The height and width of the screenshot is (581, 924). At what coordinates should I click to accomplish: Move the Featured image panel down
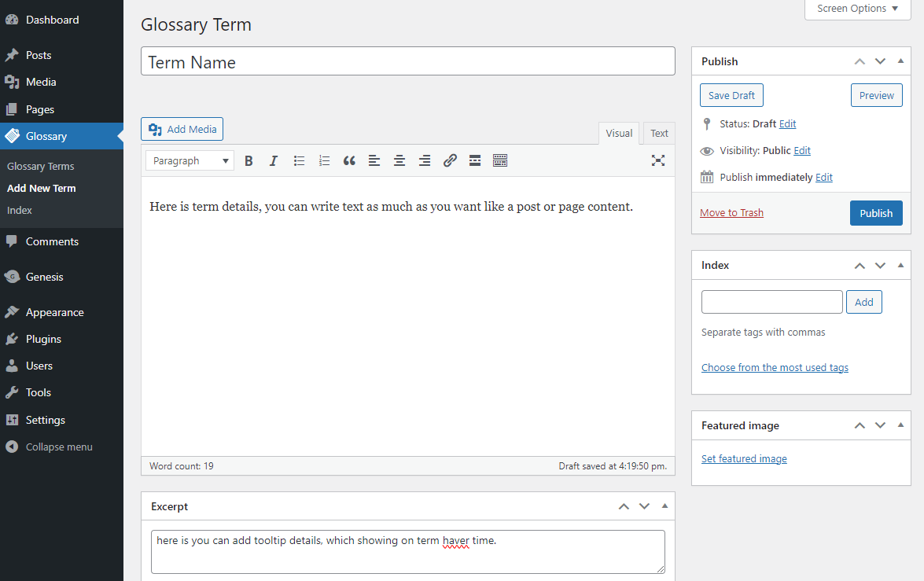pos(881,425)
